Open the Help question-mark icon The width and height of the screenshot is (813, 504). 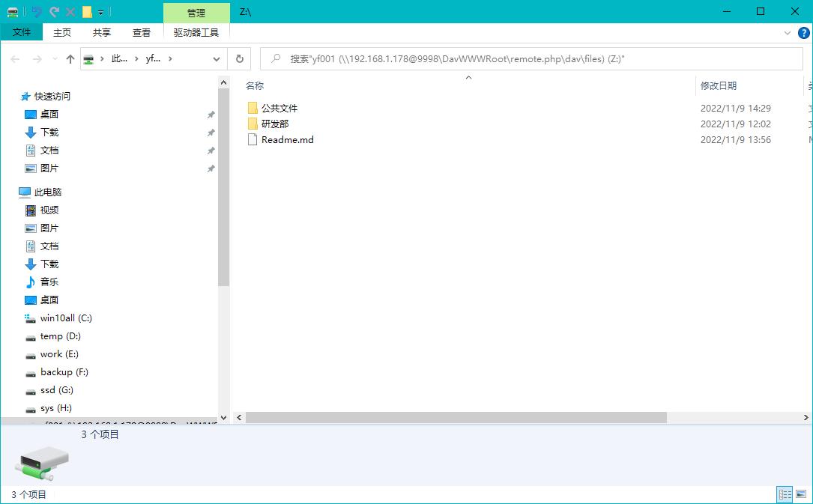tap(803, 32)
